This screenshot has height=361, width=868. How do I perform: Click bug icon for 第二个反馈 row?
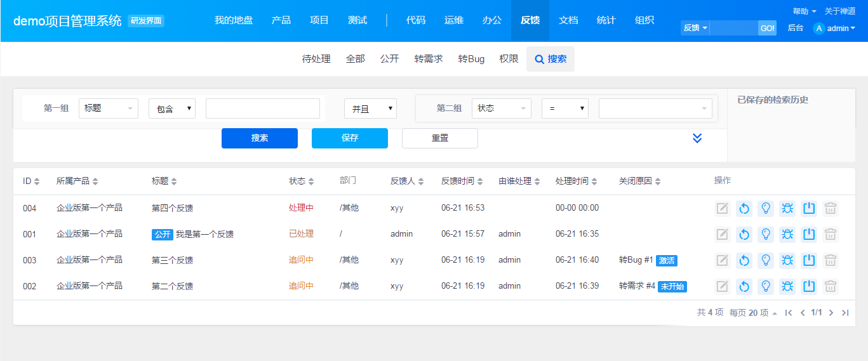click(787, 286)
